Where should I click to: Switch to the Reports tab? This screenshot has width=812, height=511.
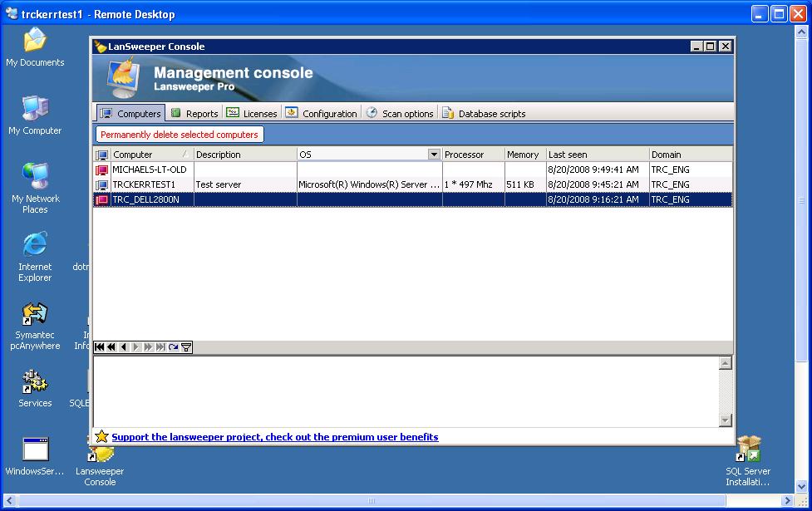tap(194, 114)
